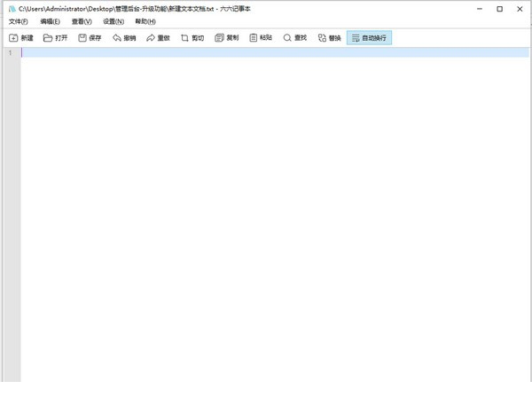Screen dimensions: 532x397
Task: Paste with the 粘贴 toolbar icon
Action: pyautogui.click(x=261, y=38)
